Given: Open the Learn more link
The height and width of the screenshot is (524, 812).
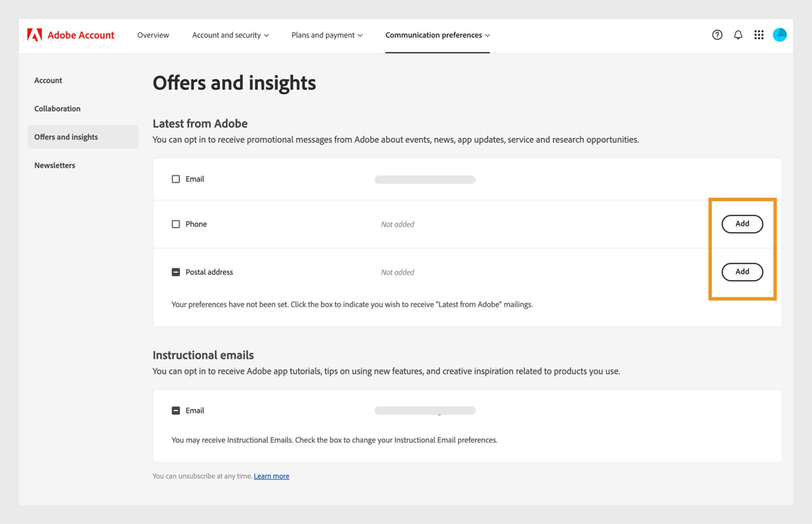Looking at the screenshot, I should tap(272, 476).
